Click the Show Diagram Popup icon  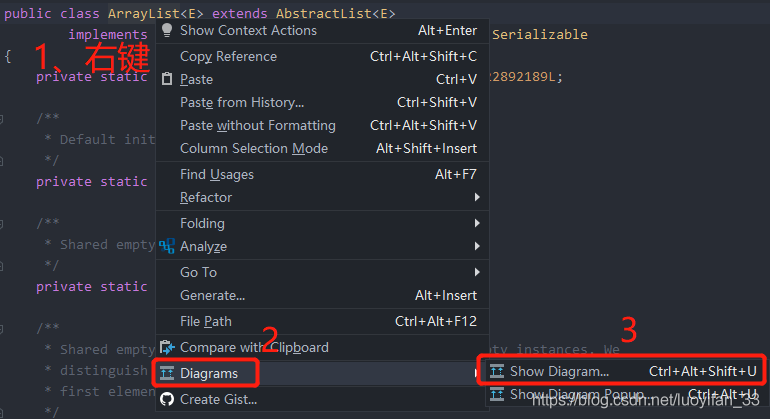(496, 395)
